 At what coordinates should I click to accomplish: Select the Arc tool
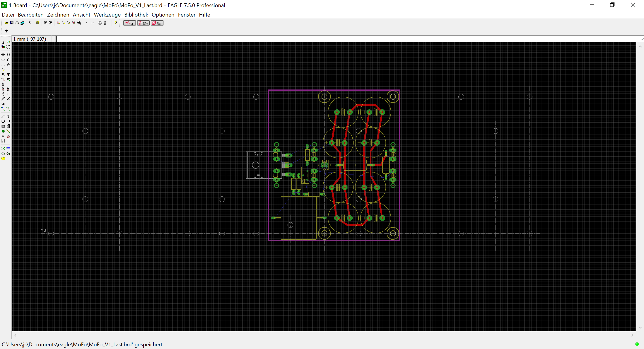pos(8,121)
